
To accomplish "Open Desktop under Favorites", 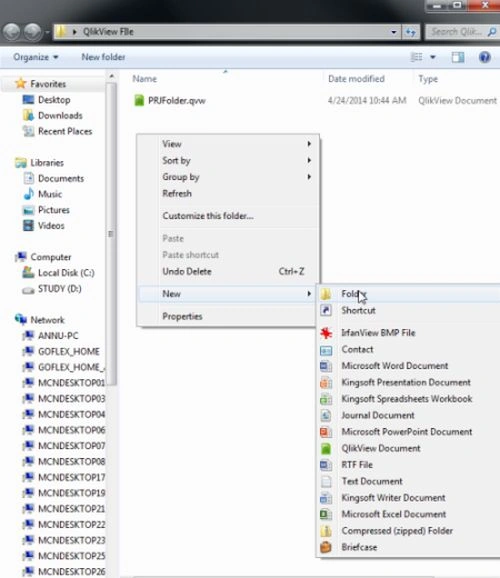I will [54, 100].
